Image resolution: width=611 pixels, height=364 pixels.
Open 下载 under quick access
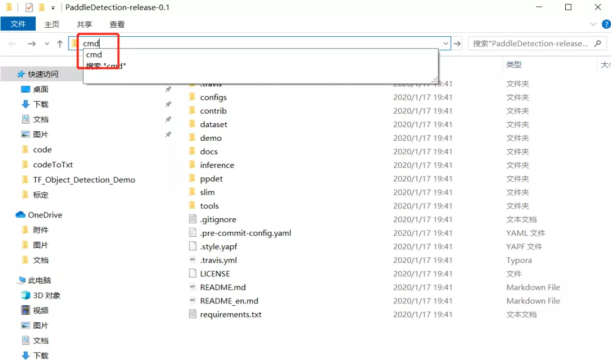[41, 105]
